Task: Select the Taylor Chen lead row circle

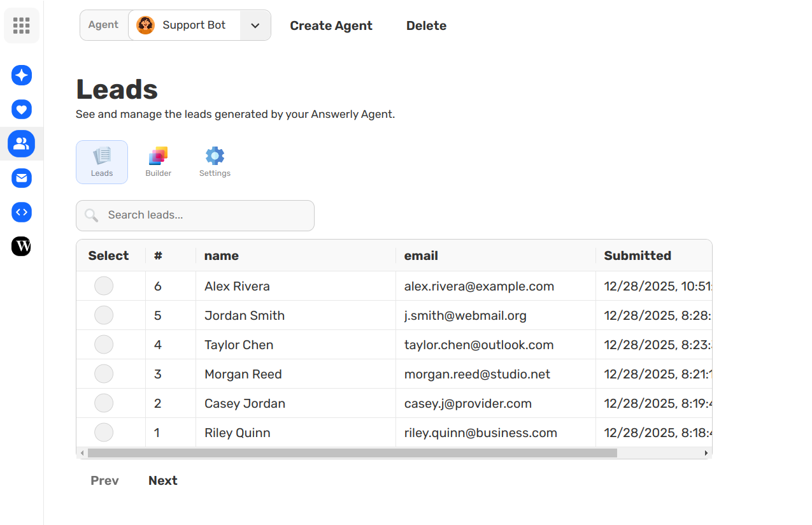Action: tap(104, 345)
